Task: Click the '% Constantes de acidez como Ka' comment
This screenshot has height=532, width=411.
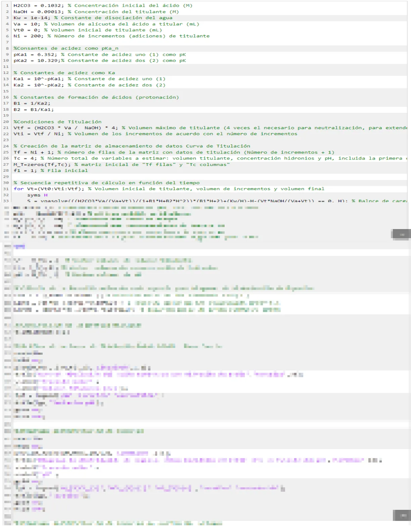Action: (64, 73)
